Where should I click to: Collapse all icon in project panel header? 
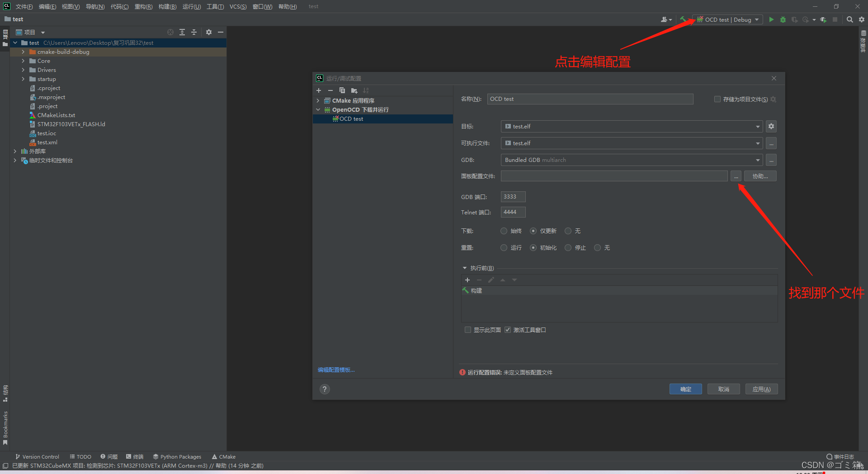coord(194,32)
